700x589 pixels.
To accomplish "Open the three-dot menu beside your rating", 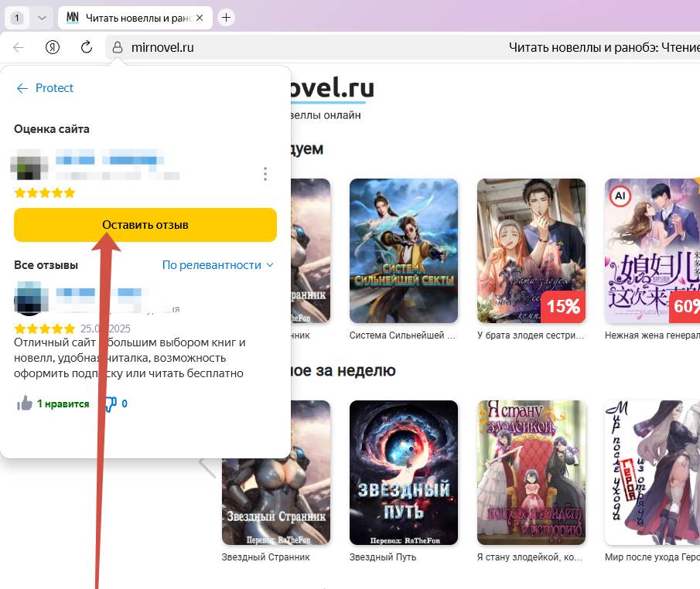I will [265, 174].
